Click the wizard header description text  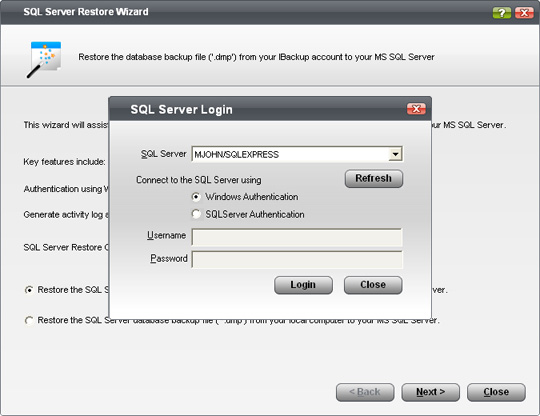pos(256,57)
